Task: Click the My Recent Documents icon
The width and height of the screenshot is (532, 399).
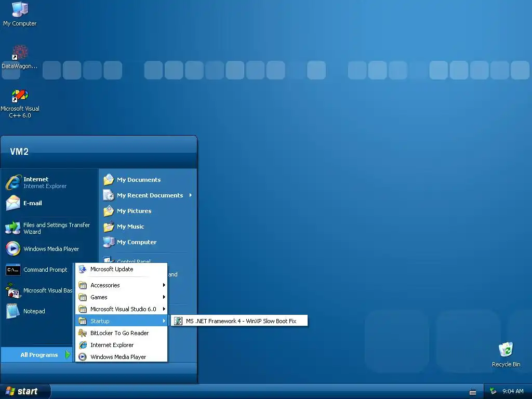Action: [x=109, y=195]
